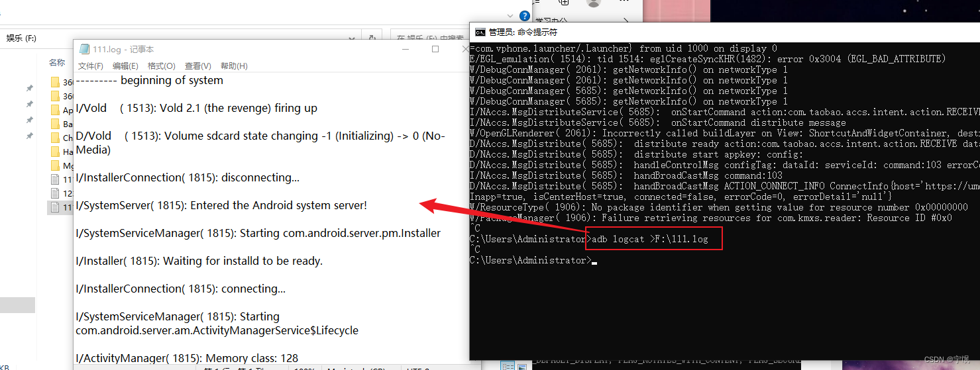Select the file starting with 12 in Explorer
This screenshot has height=370, width=980.
point(62,193)
